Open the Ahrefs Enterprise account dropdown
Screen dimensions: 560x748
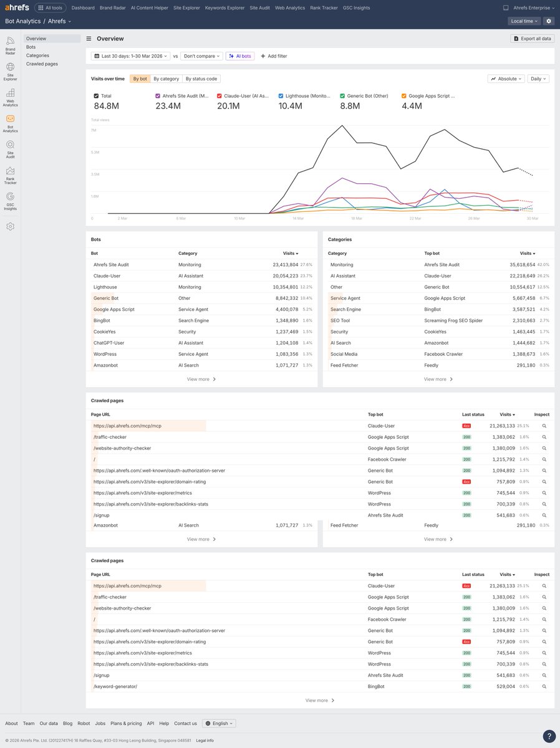pos(534,8)
